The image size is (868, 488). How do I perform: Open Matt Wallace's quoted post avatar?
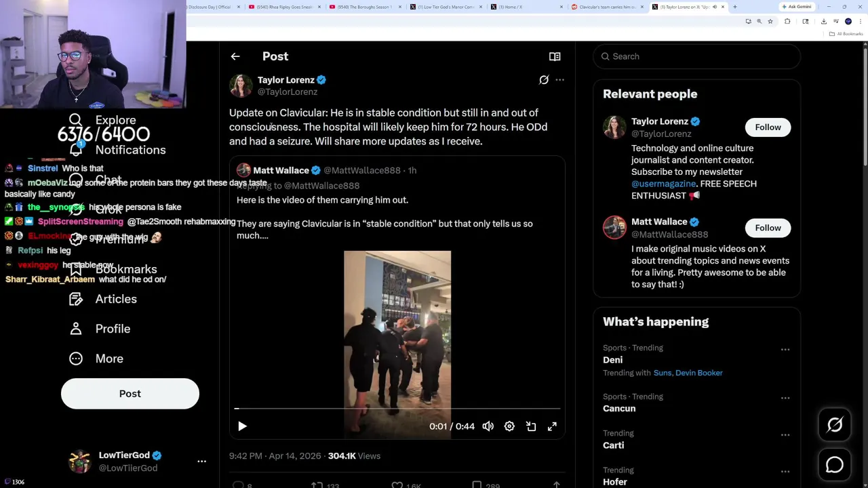(x=243, y=170)
